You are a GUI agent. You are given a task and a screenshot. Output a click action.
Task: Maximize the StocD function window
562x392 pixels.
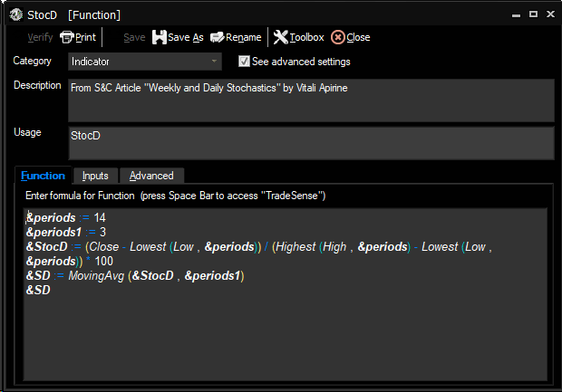point(533,14)
